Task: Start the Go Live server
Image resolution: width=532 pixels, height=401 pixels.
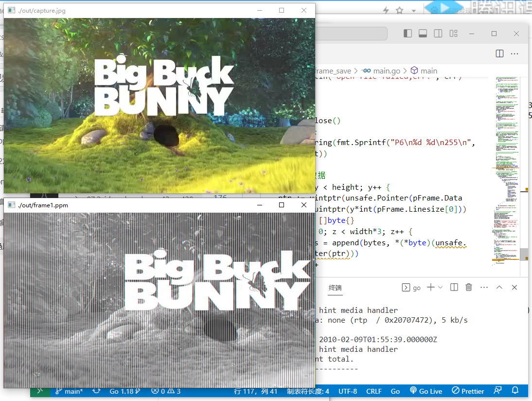Action: (x=426, y=391)
